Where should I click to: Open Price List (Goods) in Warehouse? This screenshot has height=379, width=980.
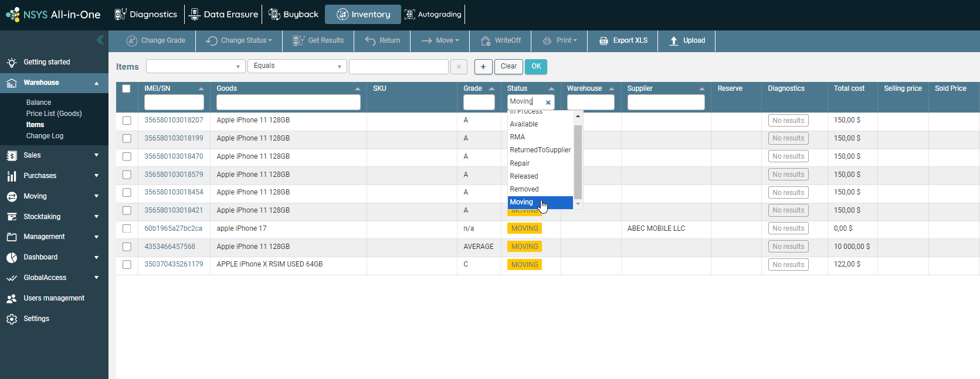pyautogui.click(x=54, y=114)
